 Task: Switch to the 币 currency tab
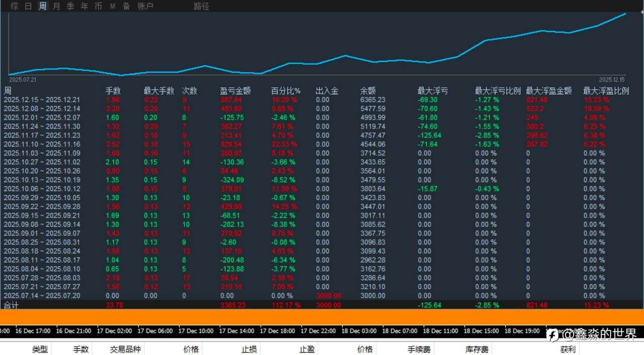(x=99, y=6)
